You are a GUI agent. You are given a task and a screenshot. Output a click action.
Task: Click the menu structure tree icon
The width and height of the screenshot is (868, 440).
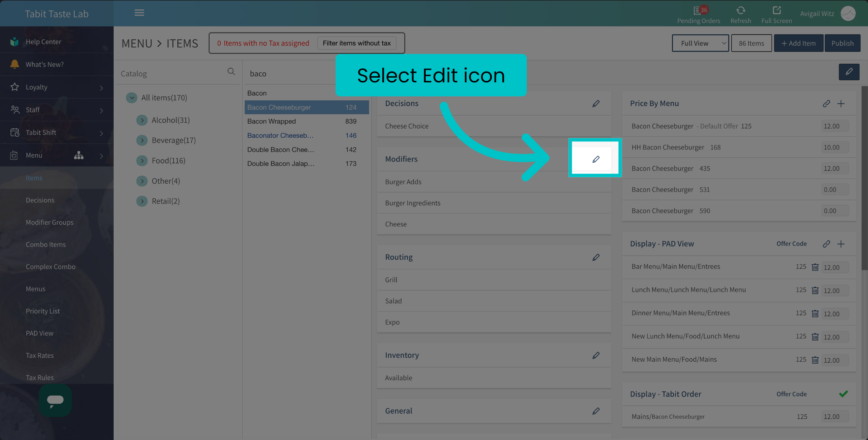(79, 155)
